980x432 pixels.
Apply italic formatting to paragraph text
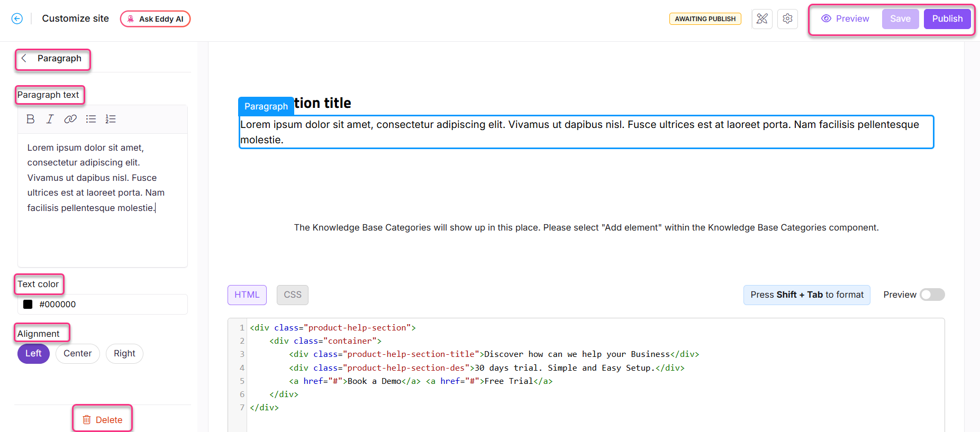(x=50, y=119)
